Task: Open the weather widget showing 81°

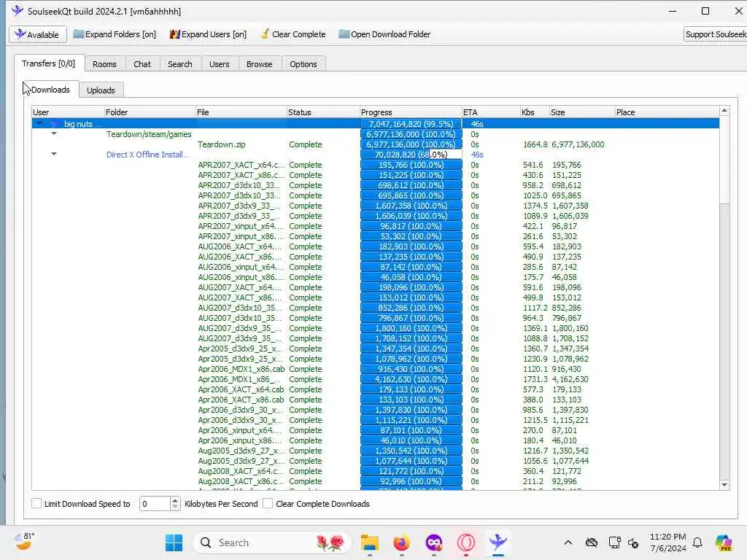Action: 25,542
